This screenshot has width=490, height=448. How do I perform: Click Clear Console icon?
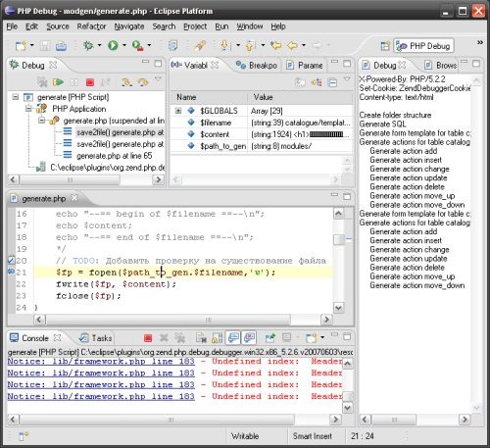[201, 338]
